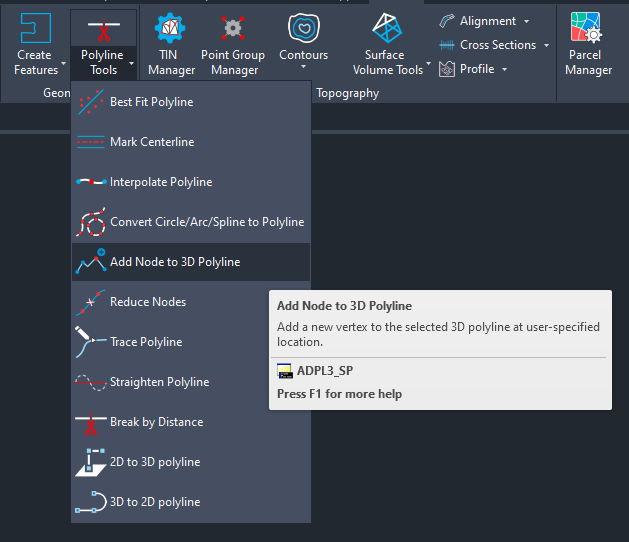The height and width of the screenshot is (542, 629).
Task: Select Add Node to 3D Polyline
Action: click(x=191, y=262)
